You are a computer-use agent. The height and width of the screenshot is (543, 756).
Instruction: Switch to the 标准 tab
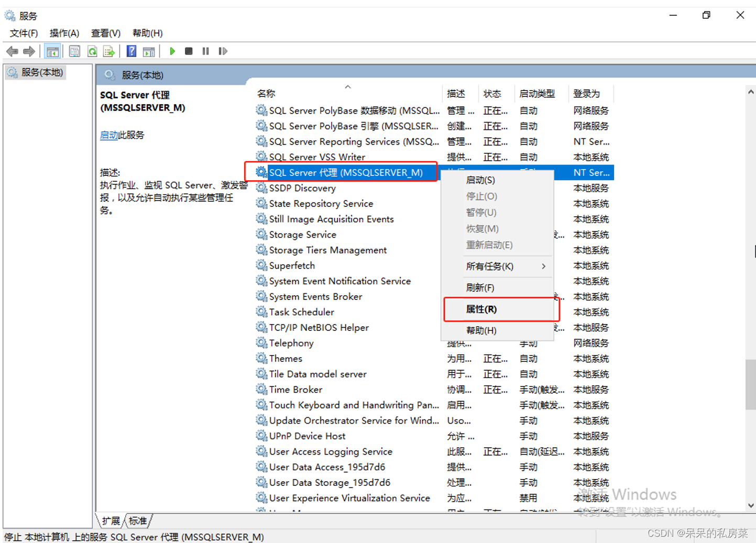(x=138, y=521)
